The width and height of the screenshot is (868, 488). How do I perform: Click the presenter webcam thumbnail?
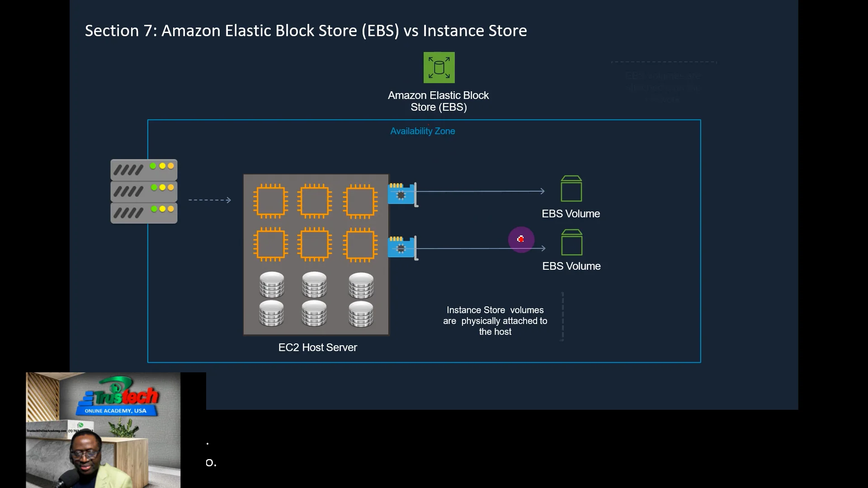point(103,429)
